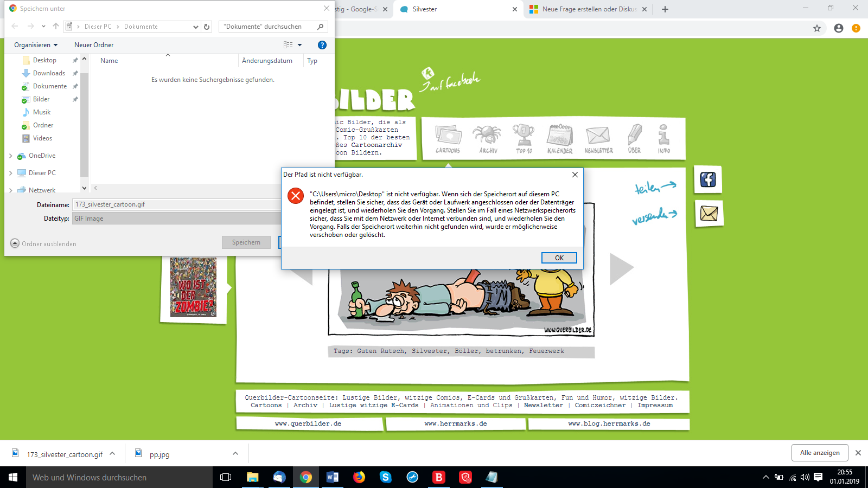The width and height of the screenshot is (868, 488).
Task: Click the Silvester tag link
Action: [x=429, y=351]
